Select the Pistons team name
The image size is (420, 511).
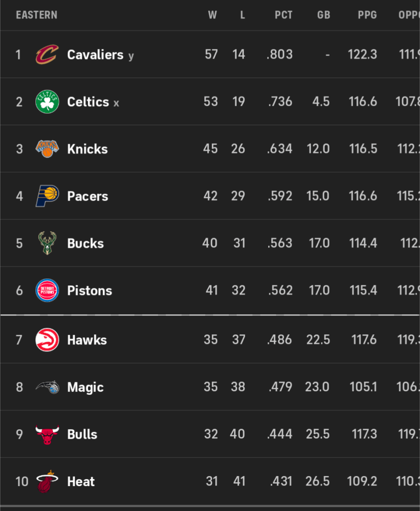pos(89,290)
